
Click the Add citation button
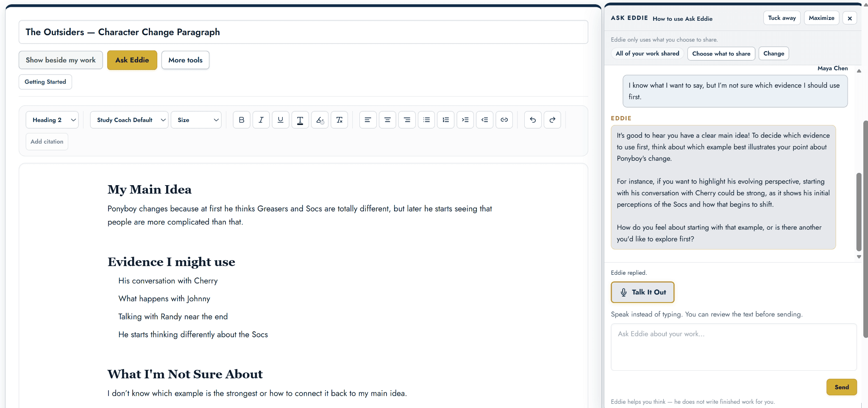pos(47,142)
